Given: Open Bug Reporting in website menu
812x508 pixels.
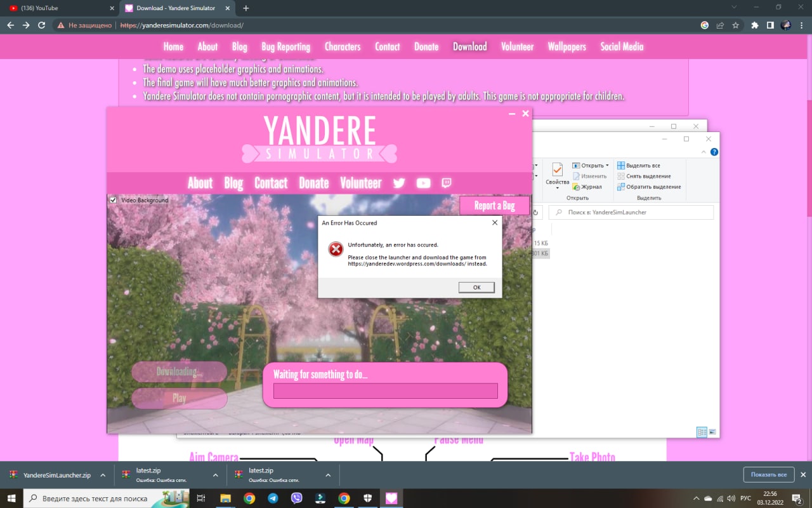Looking at the screenshot, I should [285, 46].
